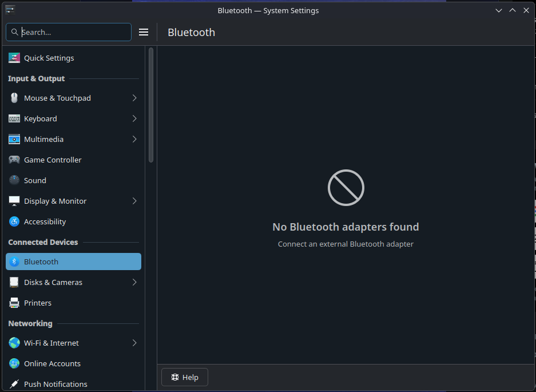Select the Bluetooth sidebar entry
The image size is (536, 392).
coord(73,262)
